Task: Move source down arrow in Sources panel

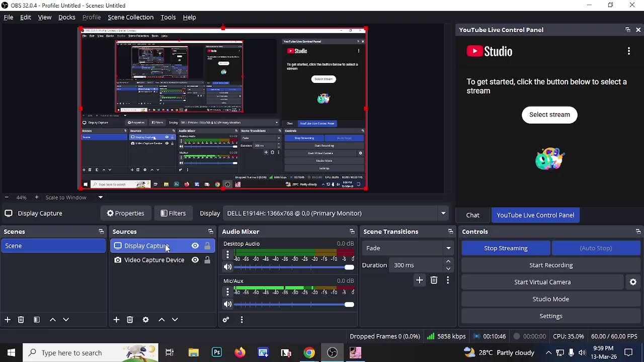Action: point(175,320)
